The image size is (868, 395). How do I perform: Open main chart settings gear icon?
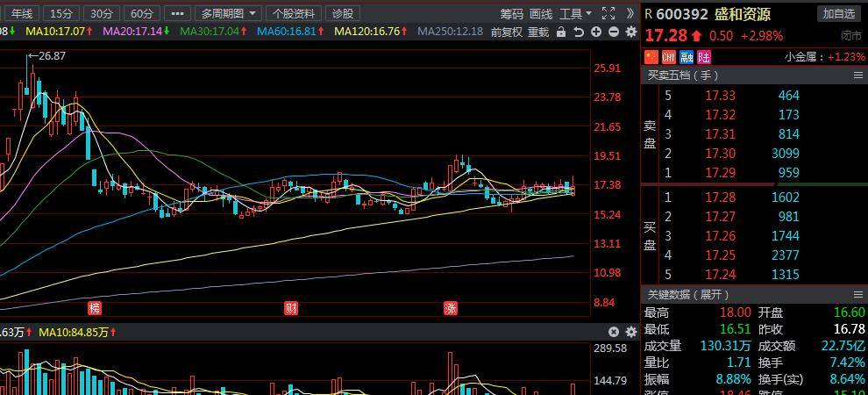(x=630, y=32)
